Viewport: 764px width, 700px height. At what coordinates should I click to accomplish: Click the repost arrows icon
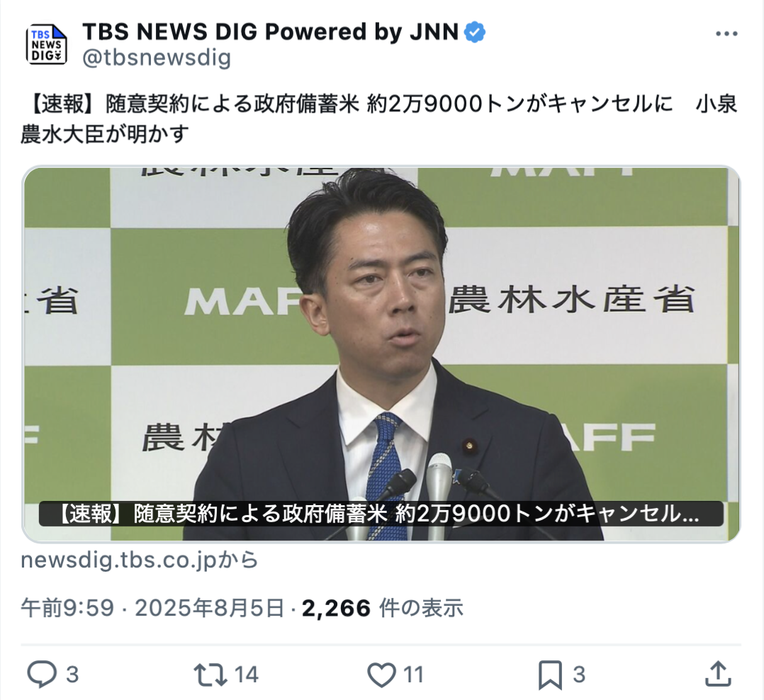click(210, 674)
